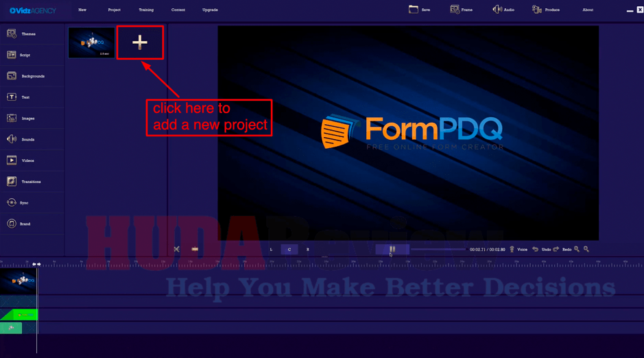Select the L alignment option
Viewport: 644px width, 358px height.
[x=271, y=249]
